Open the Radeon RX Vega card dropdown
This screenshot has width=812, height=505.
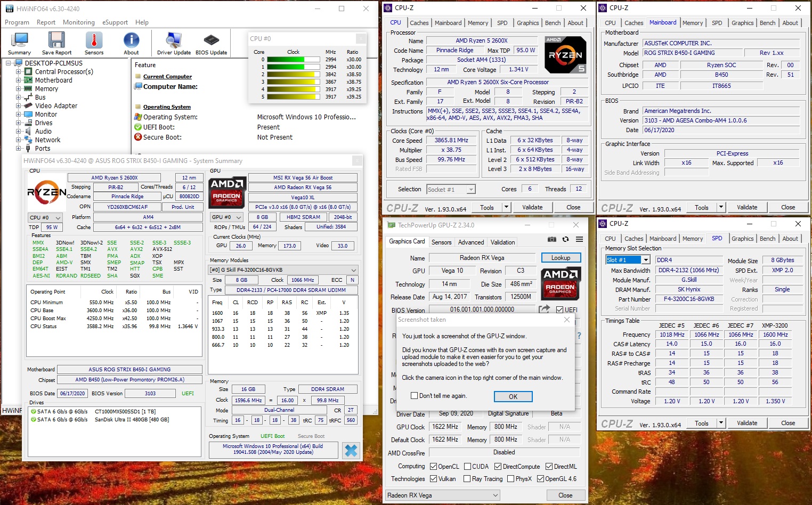443,495
